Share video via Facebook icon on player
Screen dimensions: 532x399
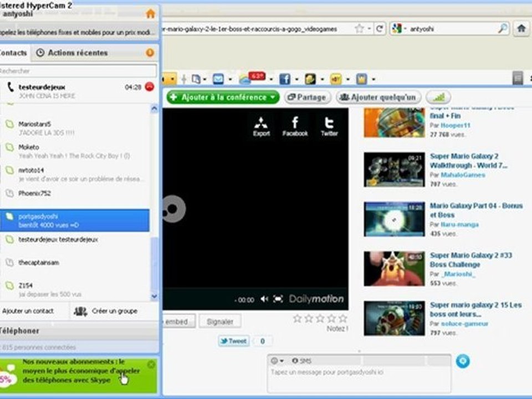(x=295, y=126)
